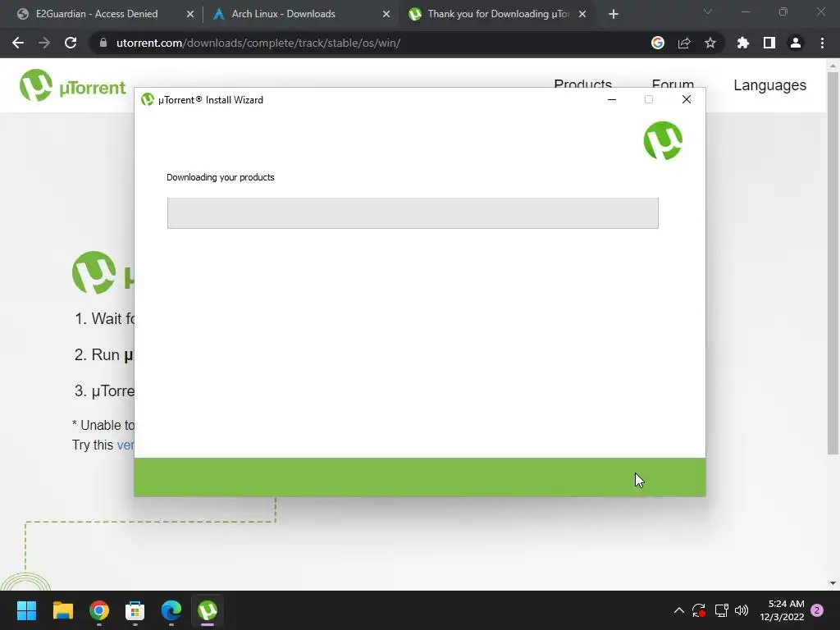Close the Arch Linux tab
Viewport: 840px width, 630px height.
[x=386, y=14]
